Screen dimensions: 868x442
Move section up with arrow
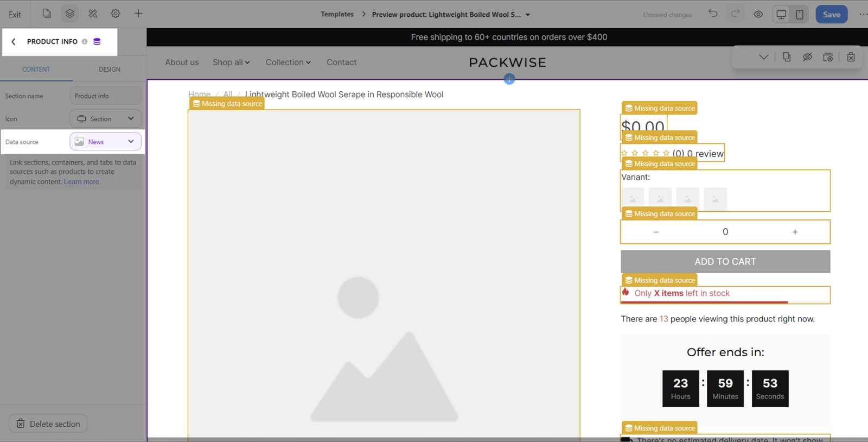[x=743, y=57]
